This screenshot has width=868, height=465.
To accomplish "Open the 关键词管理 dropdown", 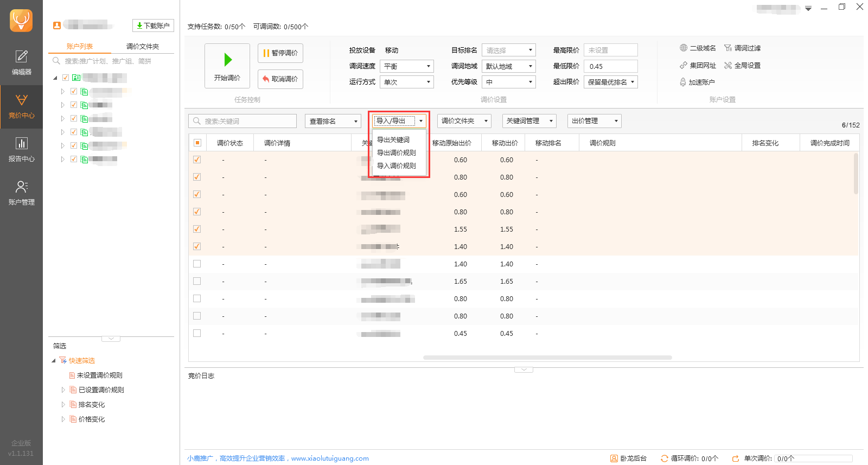I will coord(529,121).
